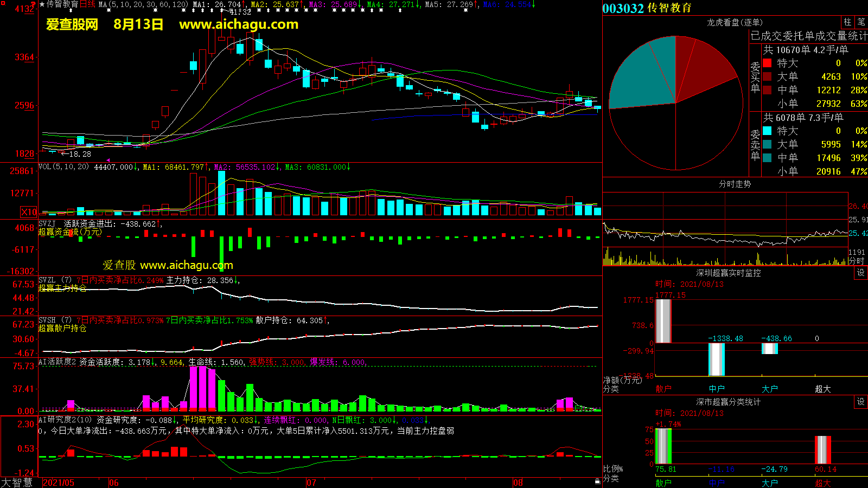Click the lock icon at bottom of chart
This screenshot has height=488, width=868.
(x=597, y=481)
